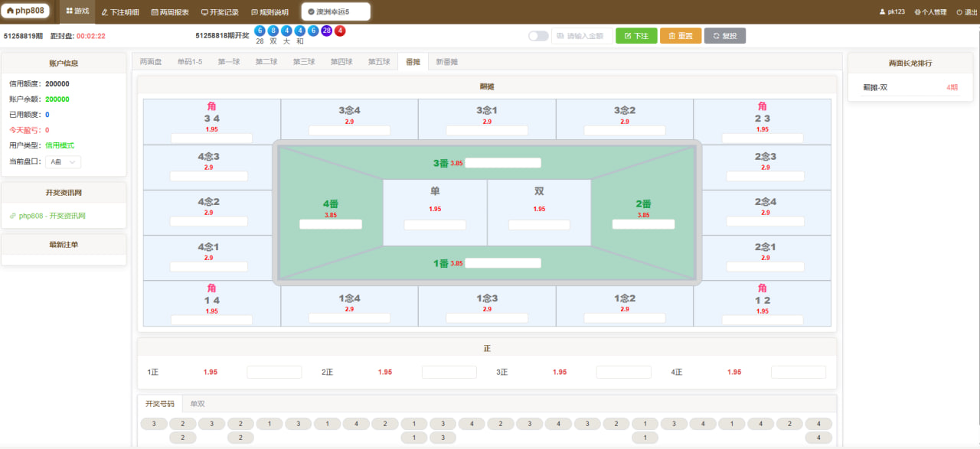Open the 澳洲幸运5 game selector

[x=335, y=11]
